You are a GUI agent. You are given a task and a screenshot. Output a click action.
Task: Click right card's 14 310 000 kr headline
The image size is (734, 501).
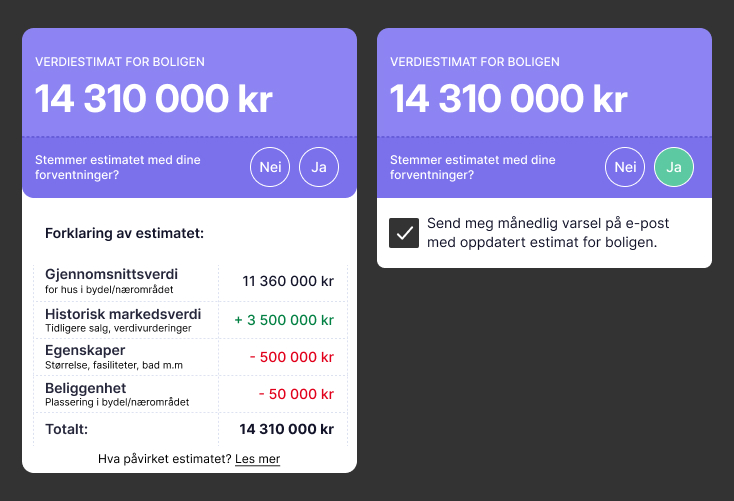point(509,99)
